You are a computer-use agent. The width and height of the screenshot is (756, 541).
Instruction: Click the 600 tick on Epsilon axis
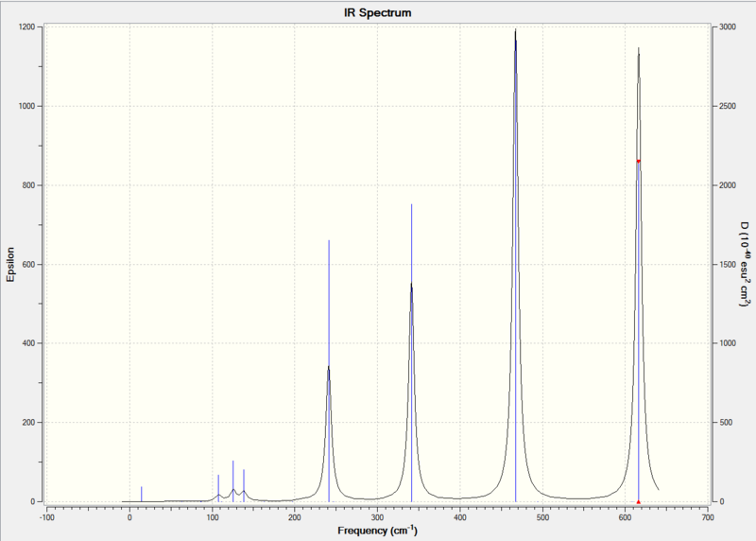[29, 265]
